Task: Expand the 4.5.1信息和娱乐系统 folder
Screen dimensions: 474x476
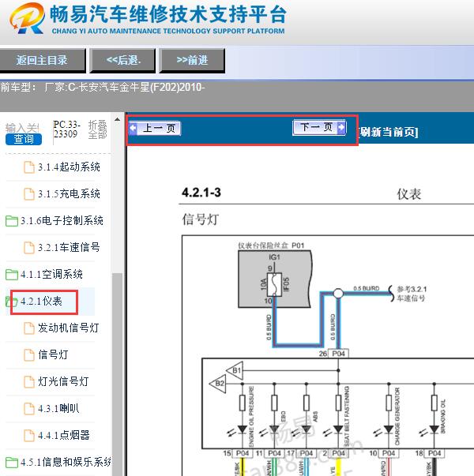Action: click(66, 462)
